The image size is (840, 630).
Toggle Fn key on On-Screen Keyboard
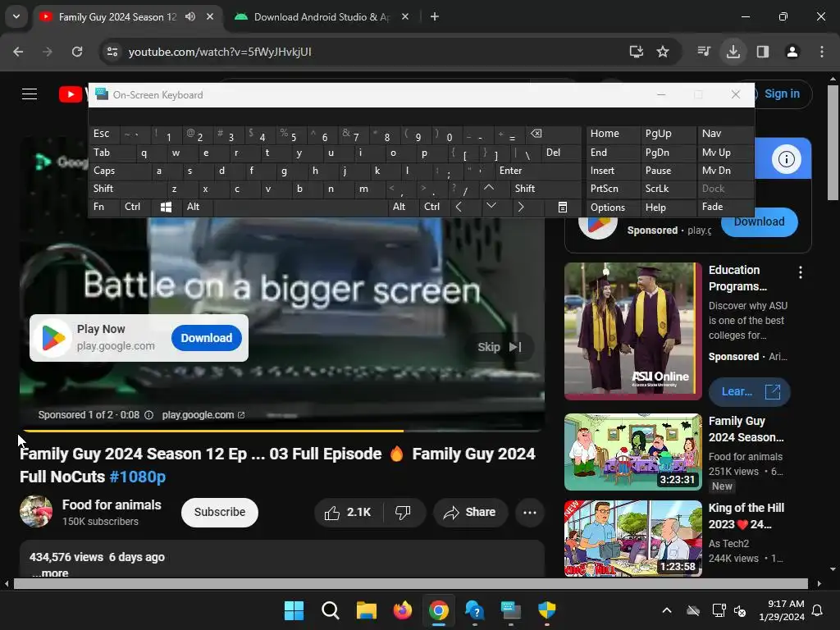point(104,207)
